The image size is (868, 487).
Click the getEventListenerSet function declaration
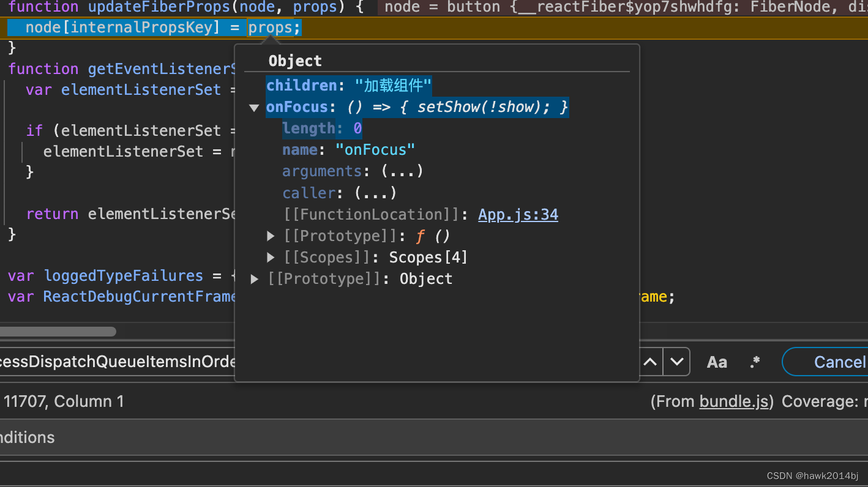(x=122, y=69)
